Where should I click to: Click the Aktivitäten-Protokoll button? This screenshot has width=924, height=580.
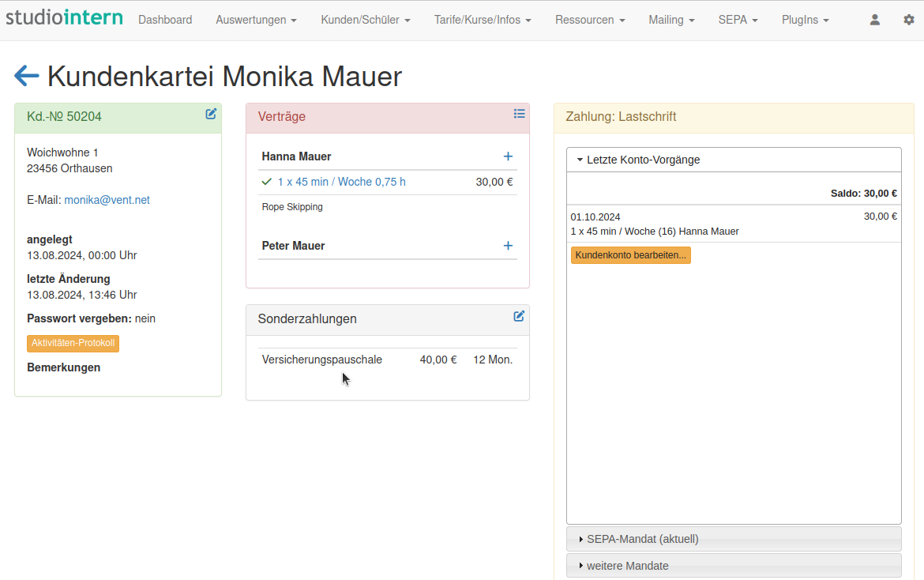pos(73,343)
